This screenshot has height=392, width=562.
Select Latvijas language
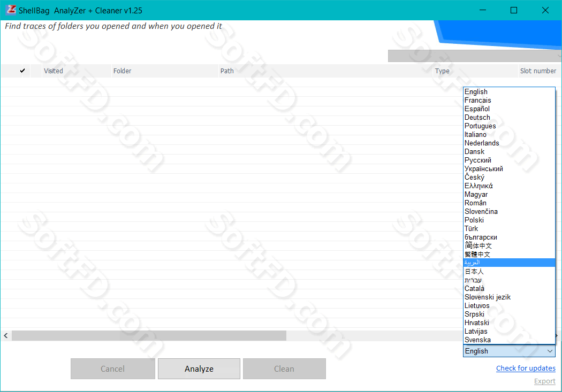click(509, 332)
